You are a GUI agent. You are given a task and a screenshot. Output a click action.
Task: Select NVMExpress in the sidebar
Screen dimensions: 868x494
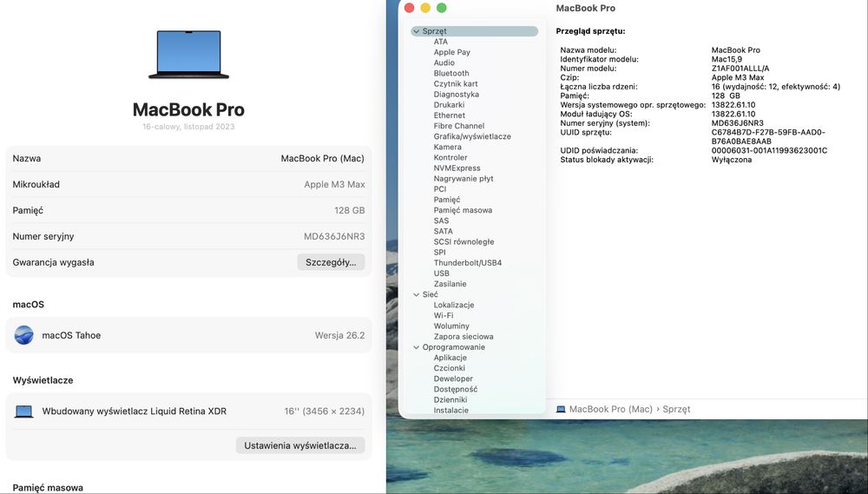coord(457,168)
